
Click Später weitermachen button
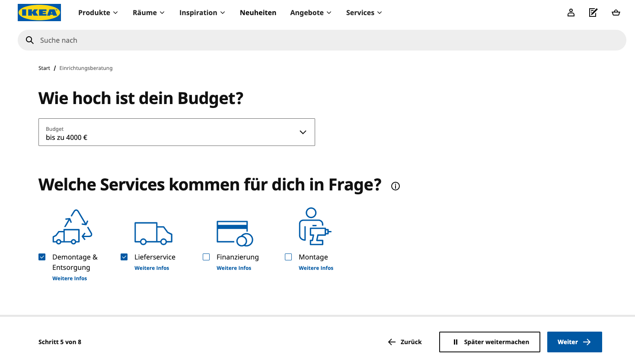point(489,342)
